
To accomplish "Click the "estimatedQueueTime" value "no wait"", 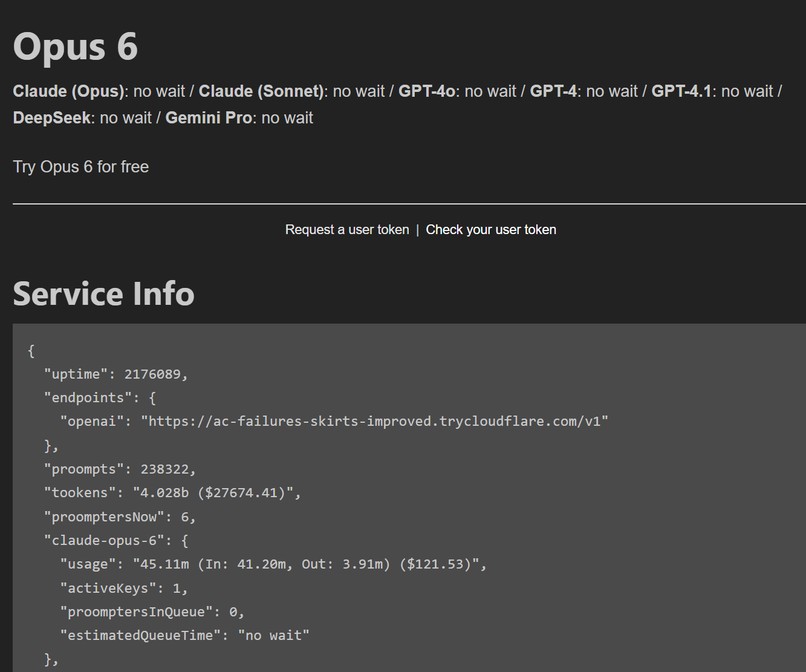I will 273,636.
